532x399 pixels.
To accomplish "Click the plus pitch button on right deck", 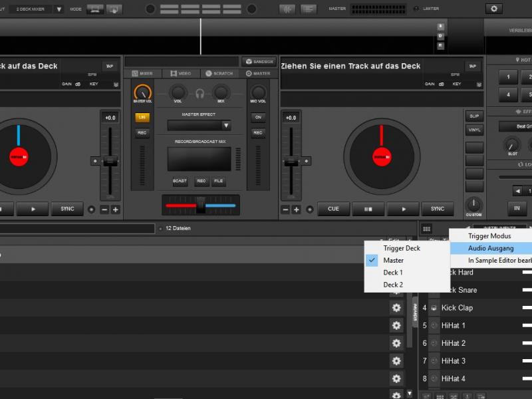I will pos(297,209).
